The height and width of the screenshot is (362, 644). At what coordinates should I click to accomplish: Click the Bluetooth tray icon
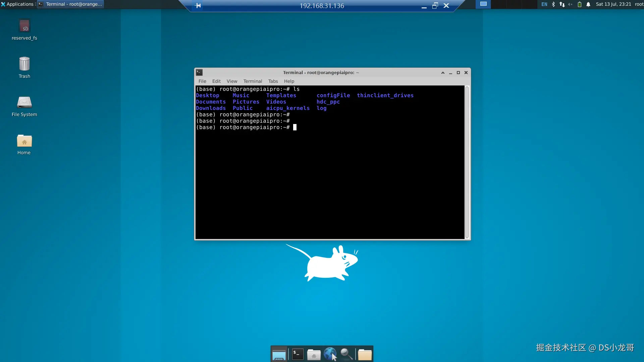coord(553,4)
